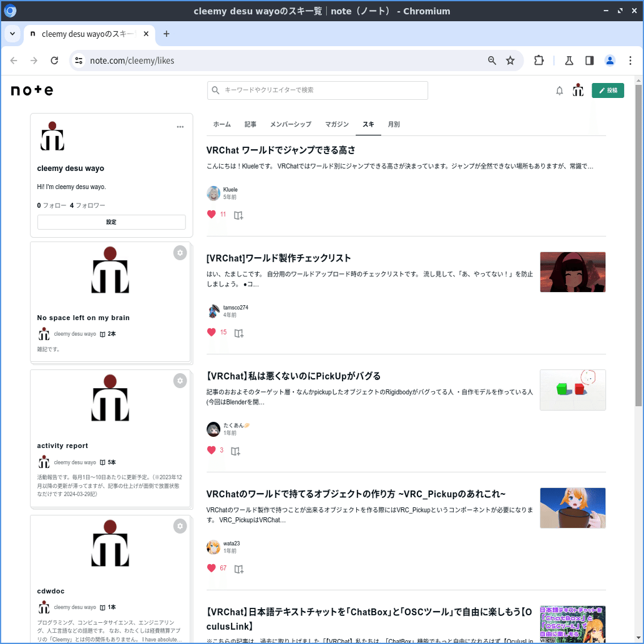Open site information icon in address bar
644x644 pixels.
pyautogui.click(x=79, y=61)
